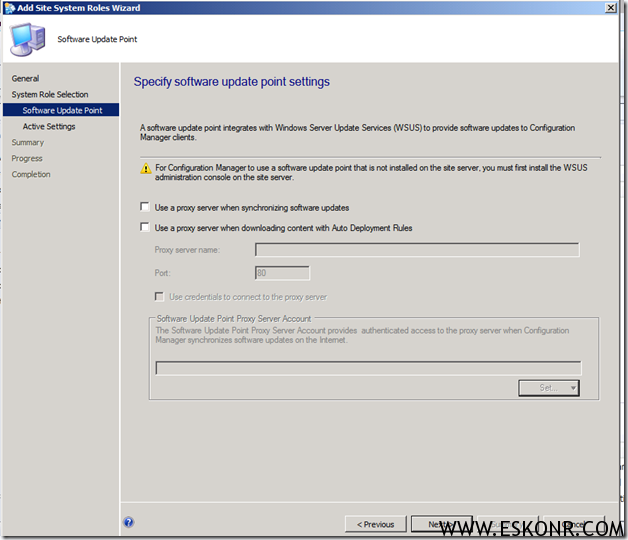Click the blue help question mark icon
The height and width of the screenshot is (540, 628).
click(x=129, y=522)
